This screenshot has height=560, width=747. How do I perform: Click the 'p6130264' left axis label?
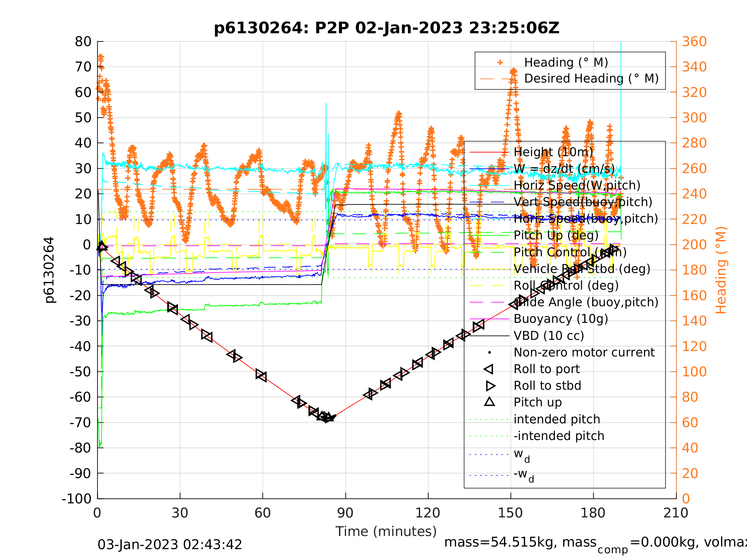[x=50, y=270]
